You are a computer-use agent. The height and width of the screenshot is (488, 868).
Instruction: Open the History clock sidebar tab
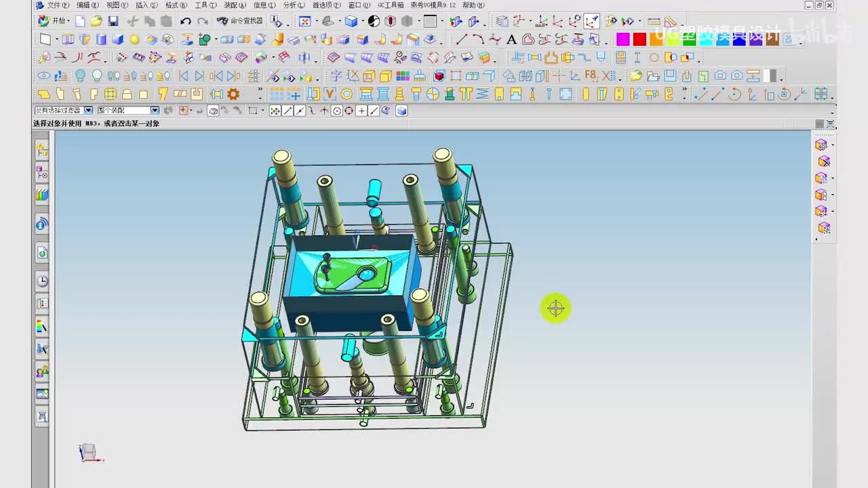point(42,281)
